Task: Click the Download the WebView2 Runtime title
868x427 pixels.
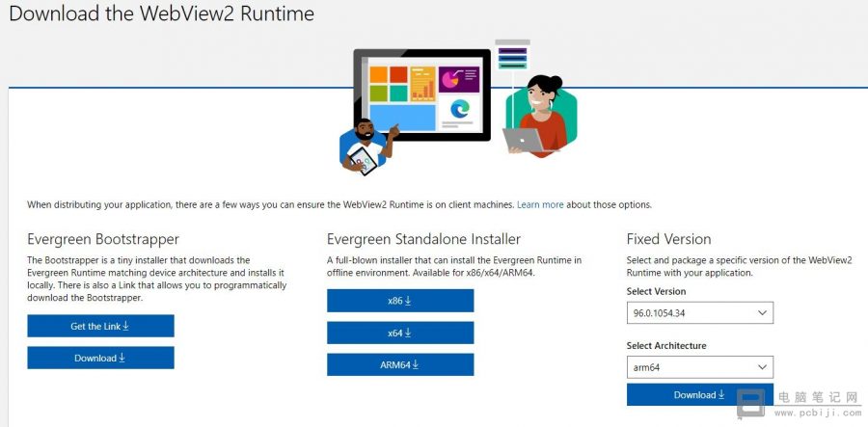Action: (x=162, y=13)
